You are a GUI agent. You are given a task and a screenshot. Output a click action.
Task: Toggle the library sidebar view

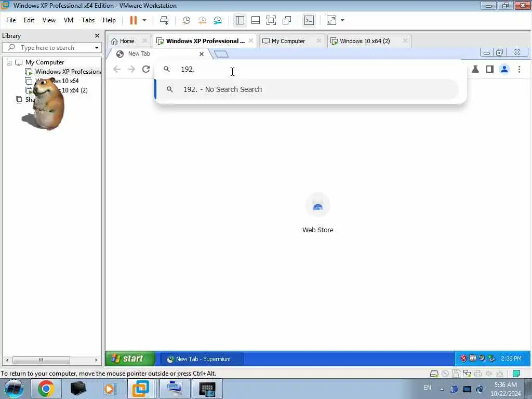coord(240,20)
